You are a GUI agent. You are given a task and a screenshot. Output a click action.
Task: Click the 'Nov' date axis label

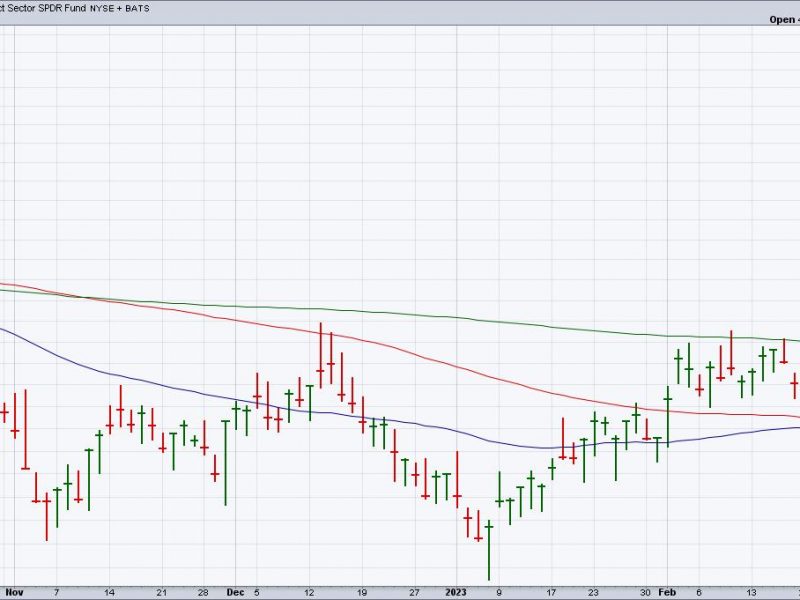[15, 592]
